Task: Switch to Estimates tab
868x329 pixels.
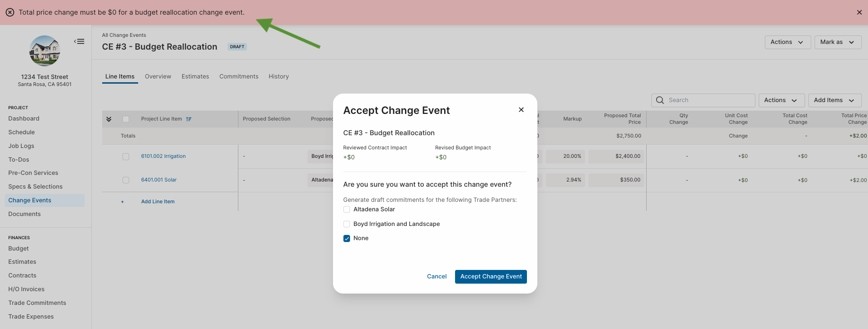Action: pos(195,77)
